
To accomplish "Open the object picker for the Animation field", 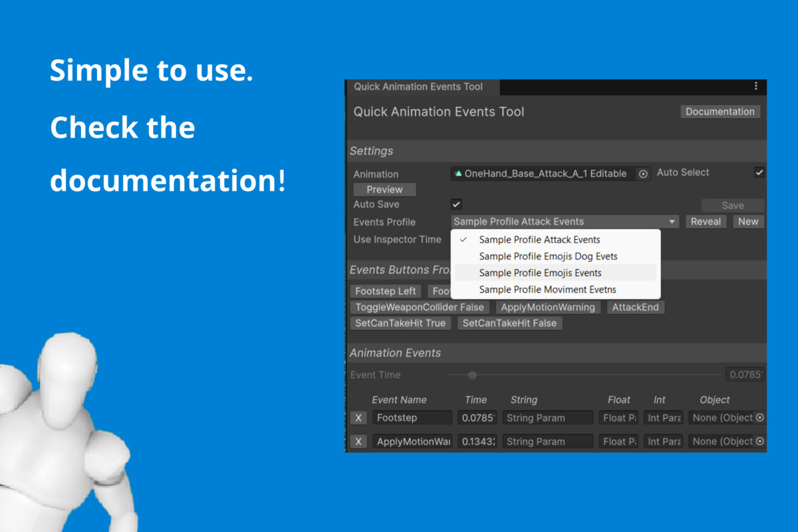I will tap(643, 174).
